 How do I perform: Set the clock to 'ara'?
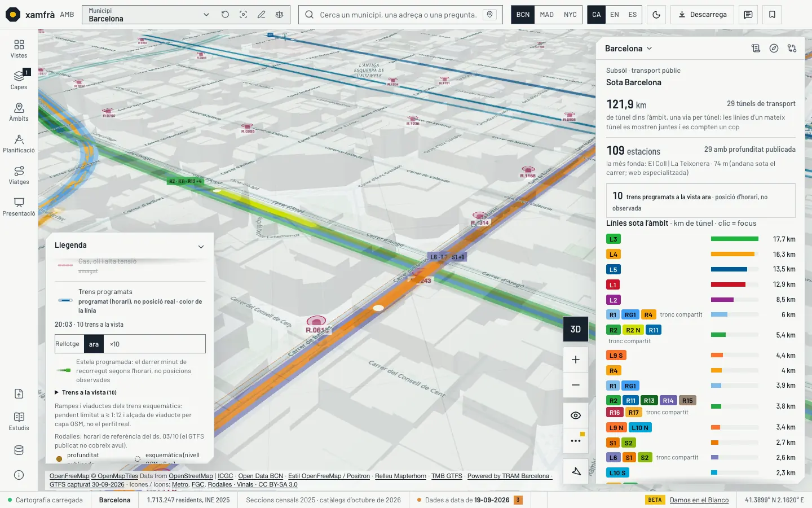(x=94, y=344)
